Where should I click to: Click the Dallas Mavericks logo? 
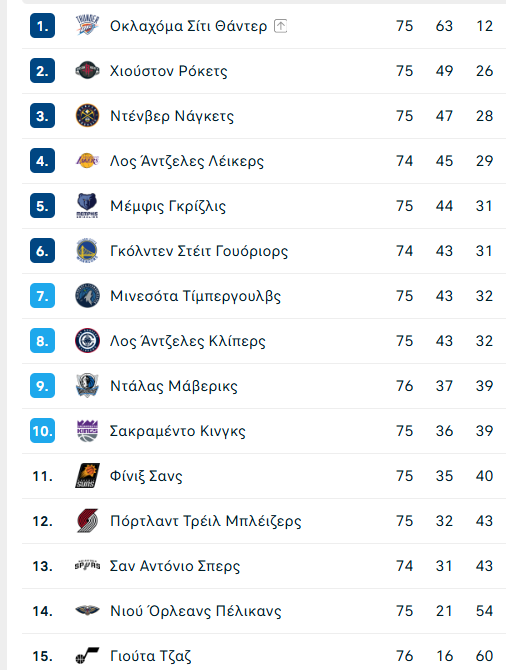(87, 386)
